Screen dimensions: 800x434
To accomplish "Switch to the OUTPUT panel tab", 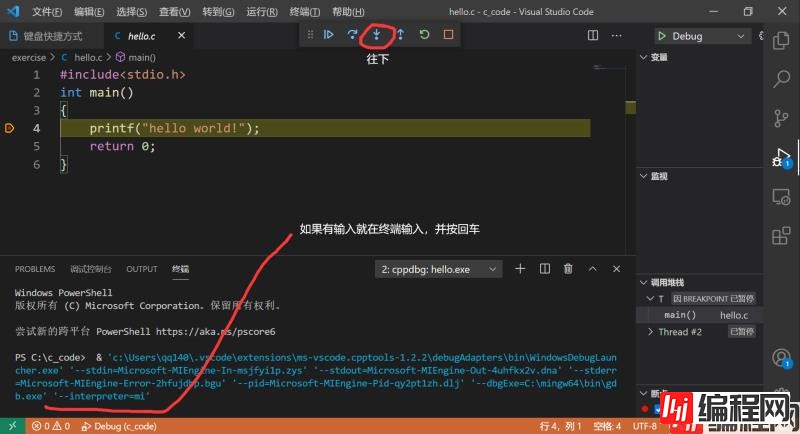I will [x=142, y=269].
